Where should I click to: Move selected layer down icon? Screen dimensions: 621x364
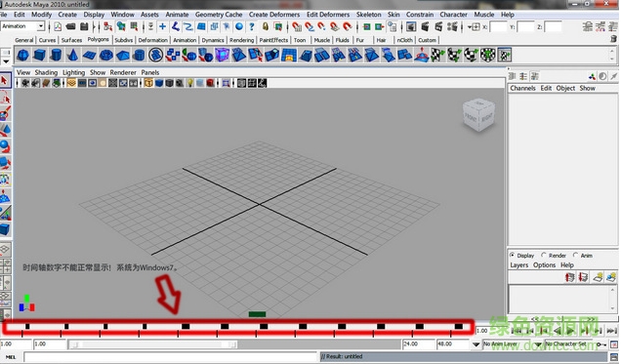(583, 277)
